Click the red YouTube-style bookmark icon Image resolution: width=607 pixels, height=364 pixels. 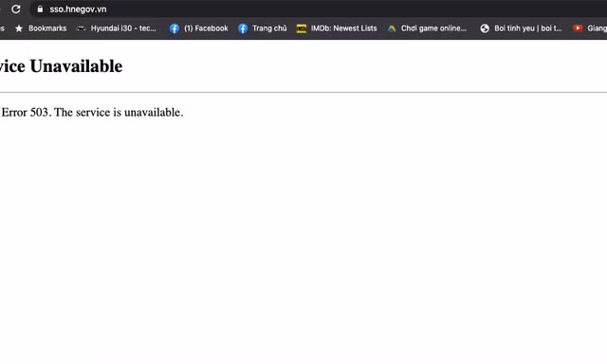(578, 28)
